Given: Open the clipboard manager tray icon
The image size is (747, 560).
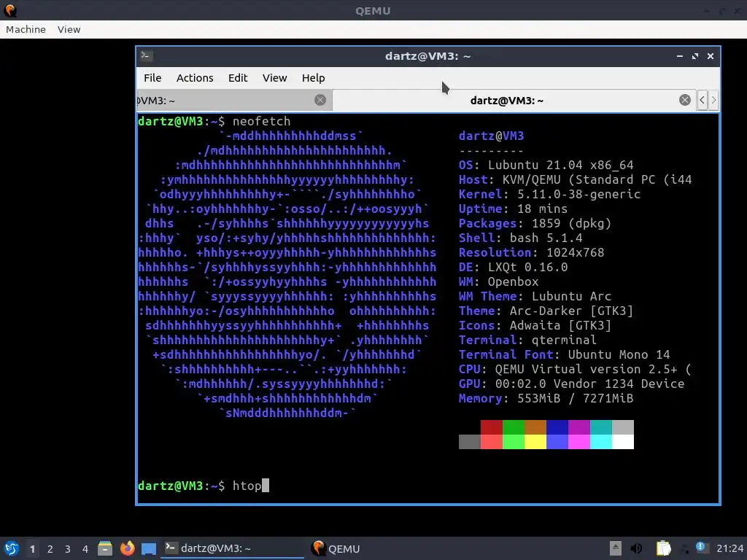Looking at the screenshot, I should click(x=663, y=548).
